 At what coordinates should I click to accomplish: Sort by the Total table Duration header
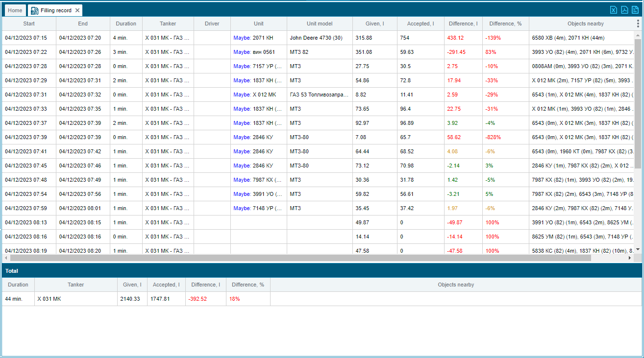coord(18,285)
